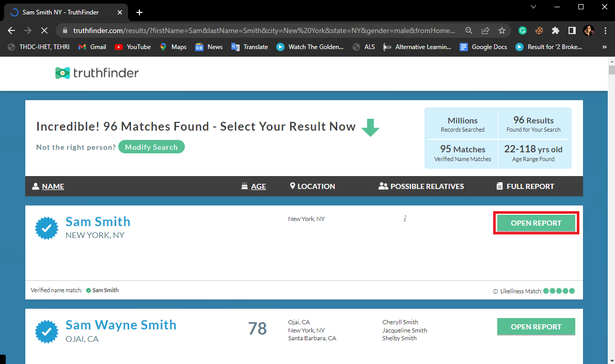Image resolution: width=615 pixels, height=364 pixels.
Task: Open a new browser tab
Action: (139, 12)
